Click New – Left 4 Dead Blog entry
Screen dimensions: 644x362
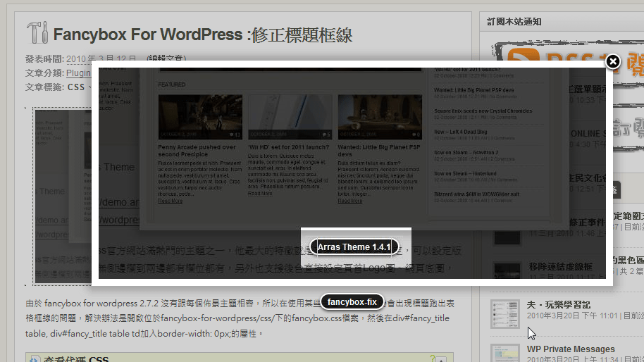coord(460,132)
